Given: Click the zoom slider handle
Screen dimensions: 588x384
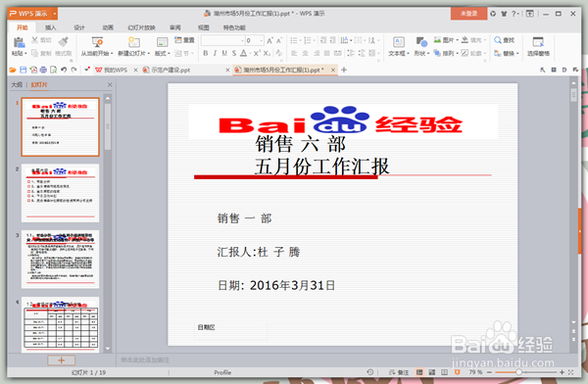Looking at the screenshot, I should pos(519,372).
